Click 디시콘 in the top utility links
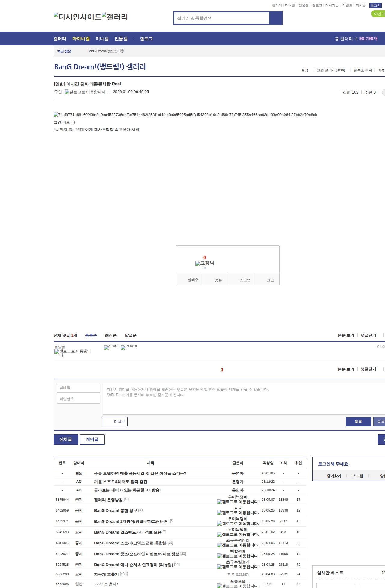 [x=361, y=5]
